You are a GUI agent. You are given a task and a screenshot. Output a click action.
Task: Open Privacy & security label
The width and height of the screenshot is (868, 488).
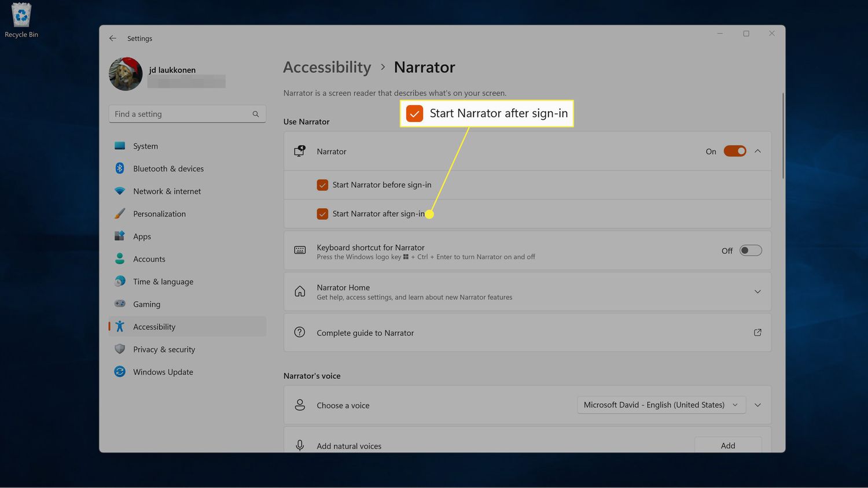pos(164,349)
